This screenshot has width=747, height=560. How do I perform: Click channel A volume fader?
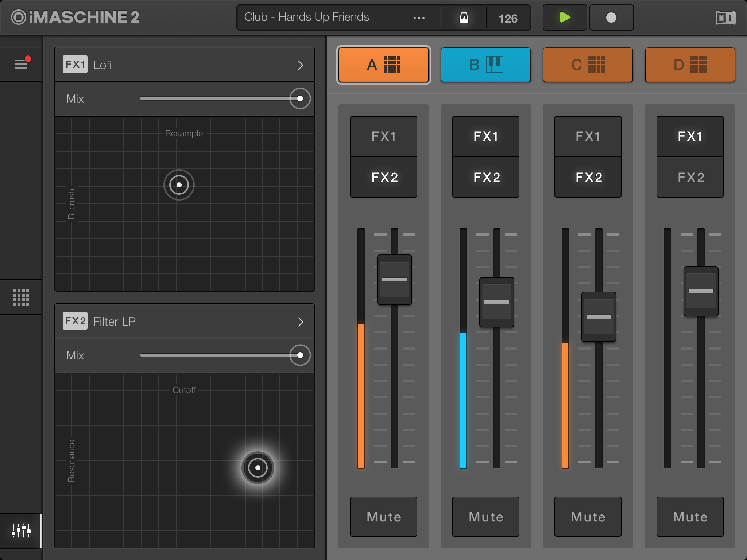[395, 280]
